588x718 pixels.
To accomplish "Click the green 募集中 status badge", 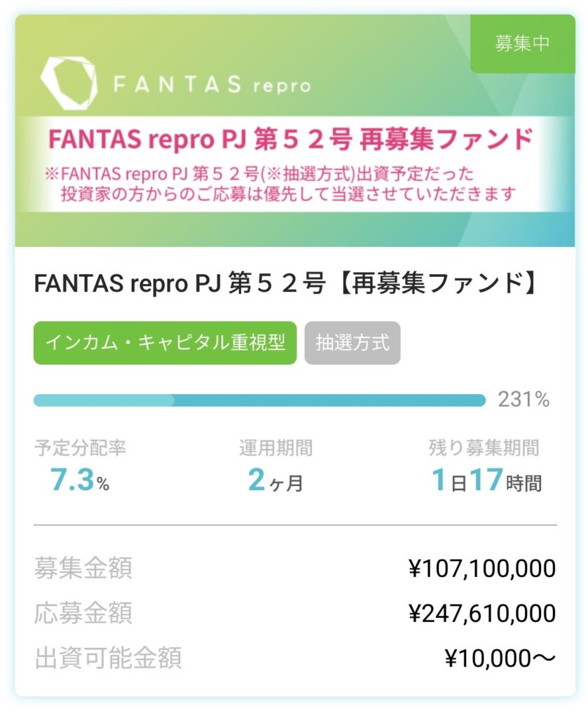I will (x=522, y=43).
